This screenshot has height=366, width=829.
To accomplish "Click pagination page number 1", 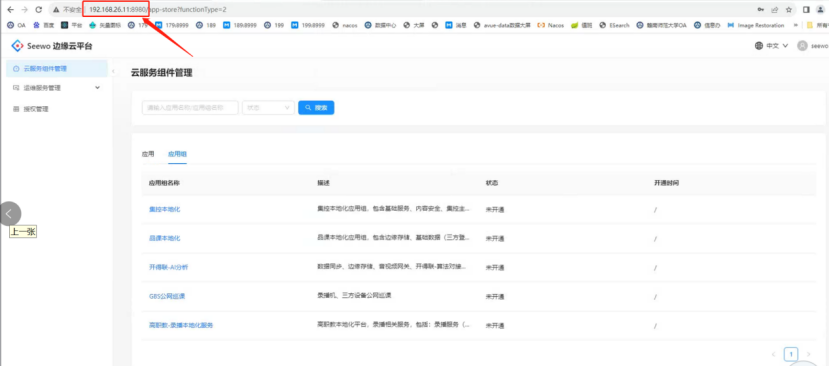I will (x=791, y=354).
